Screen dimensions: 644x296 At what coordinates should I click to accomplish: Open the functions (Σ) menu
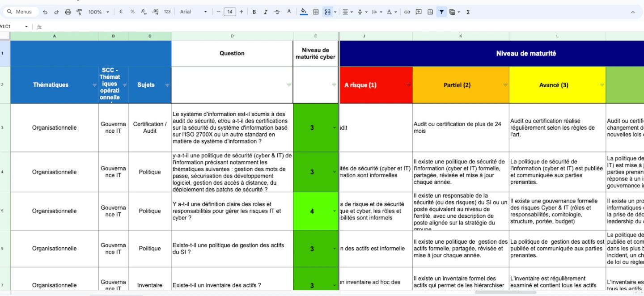click(468, 12)
